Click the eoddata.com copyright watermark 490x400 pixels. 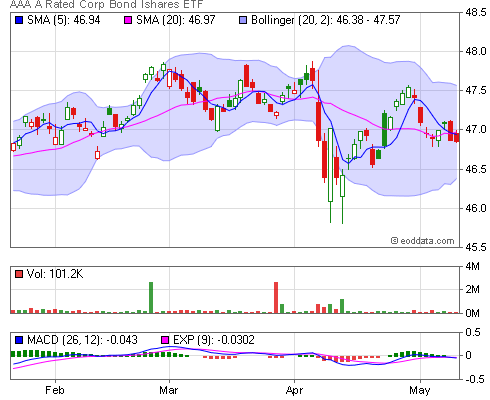[x=422, y=241]
